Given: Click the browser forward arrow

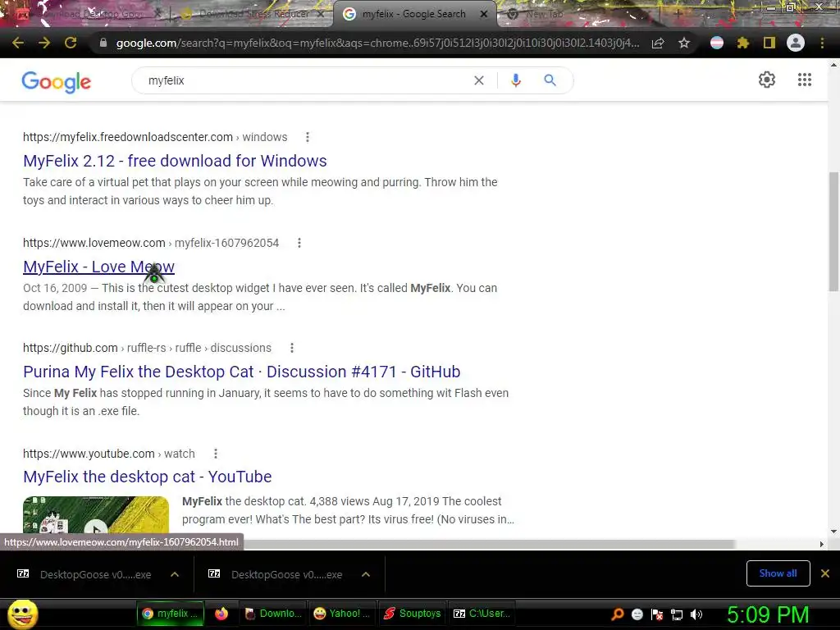Looking at the screenshot, I should click(x=44, y=43).
